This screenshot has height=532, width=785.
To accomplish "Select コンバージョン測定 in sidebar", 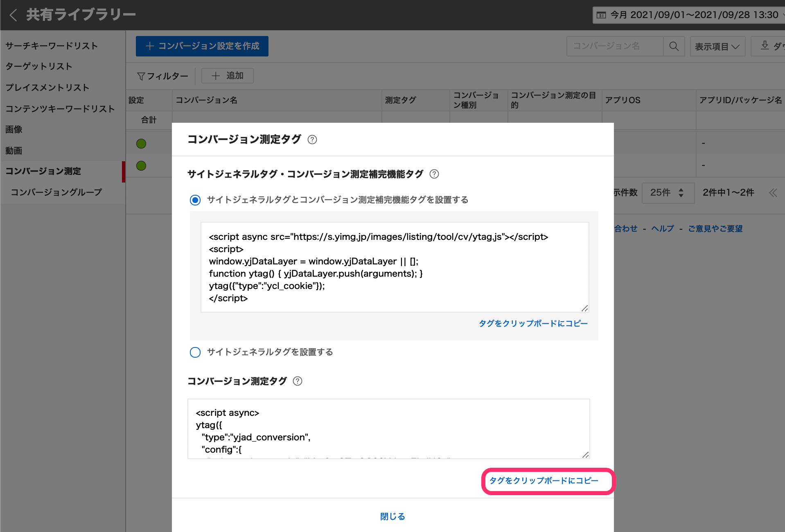I will pos(43,171).
